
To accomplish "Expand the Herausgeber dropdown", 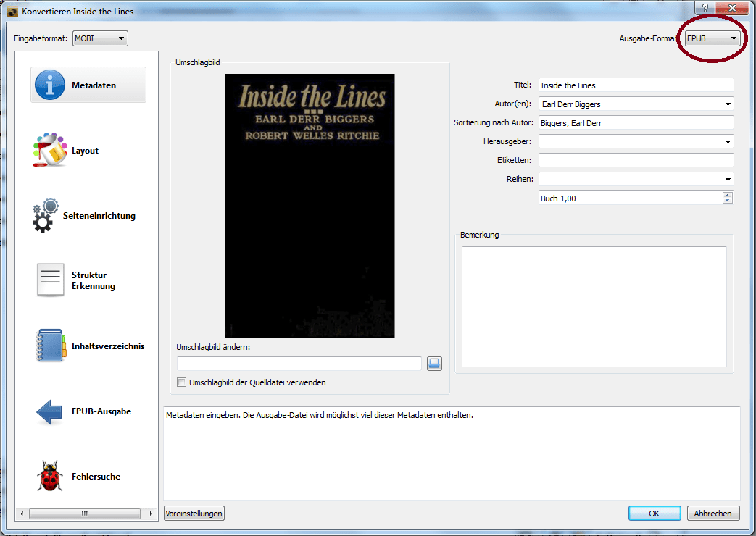I will coord(728,142).
